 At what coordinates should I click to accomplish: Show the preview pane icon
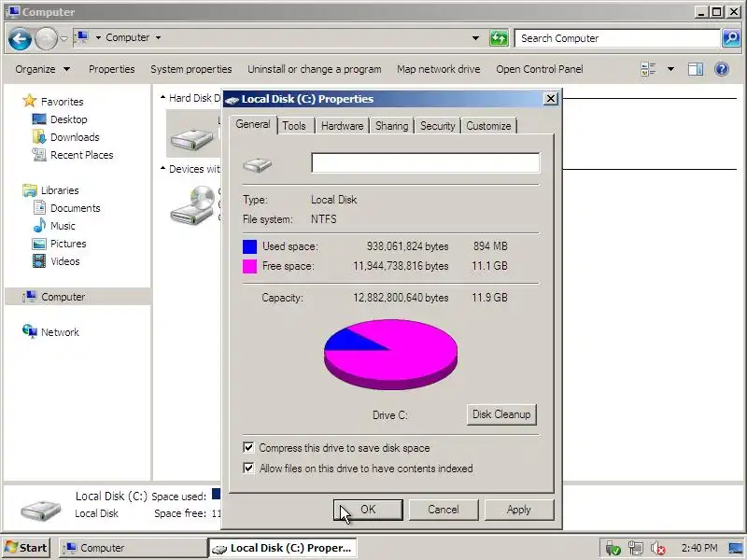tap(696, 69)
